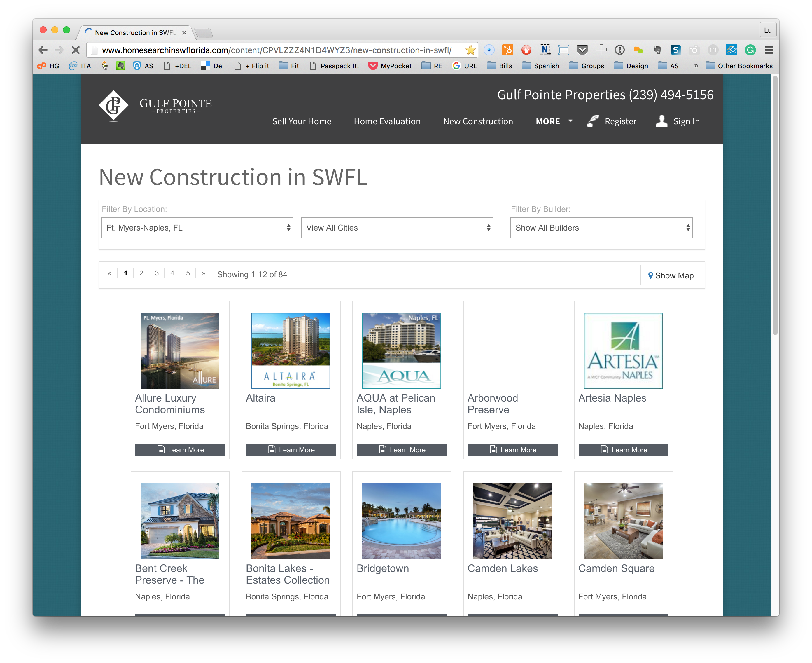Open the Ft. Myers-Naples, FL location dropdown
The image size is (812, 663).
(197, 228)
